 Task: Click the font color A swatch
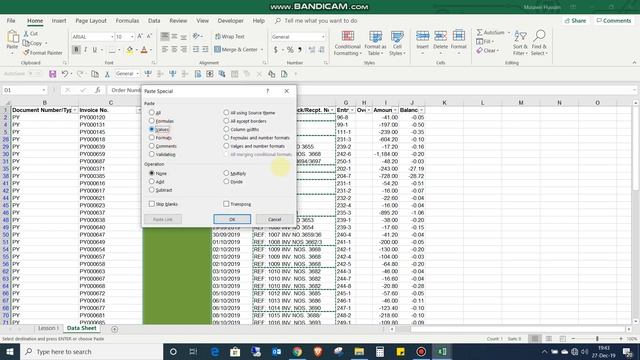pyautogui.click(x=144, y=50)
